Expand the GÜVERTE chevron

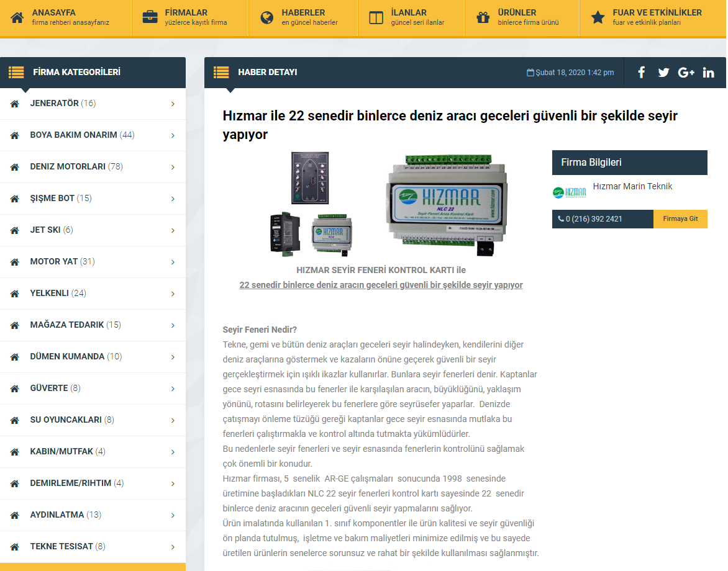click(x=173, y=389)
